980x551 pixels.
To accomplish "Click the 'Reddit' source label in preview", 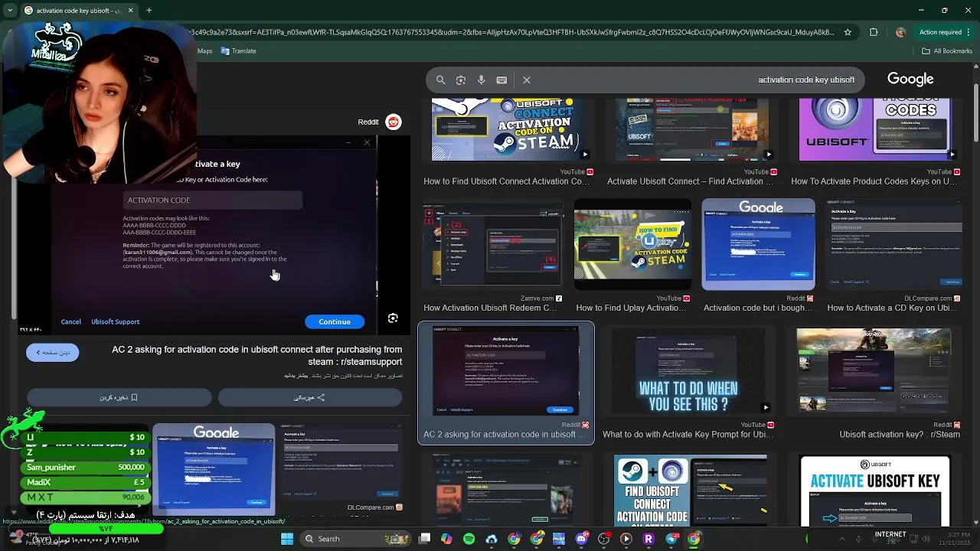I will coord(368,122).
